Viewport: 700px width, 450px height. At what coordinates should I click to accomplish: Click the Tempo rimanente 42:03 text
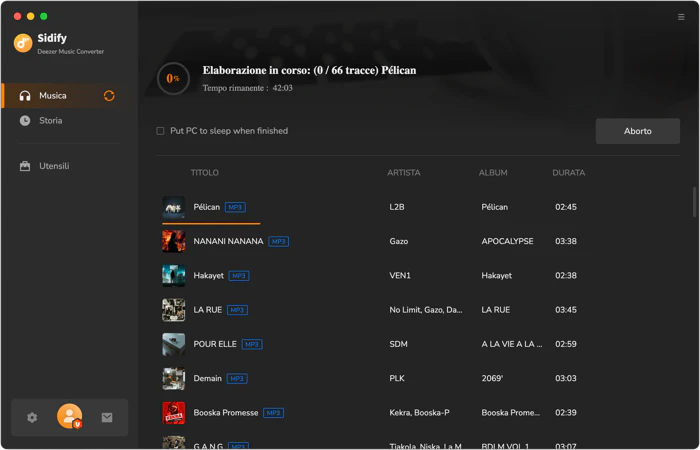point(248,88)
